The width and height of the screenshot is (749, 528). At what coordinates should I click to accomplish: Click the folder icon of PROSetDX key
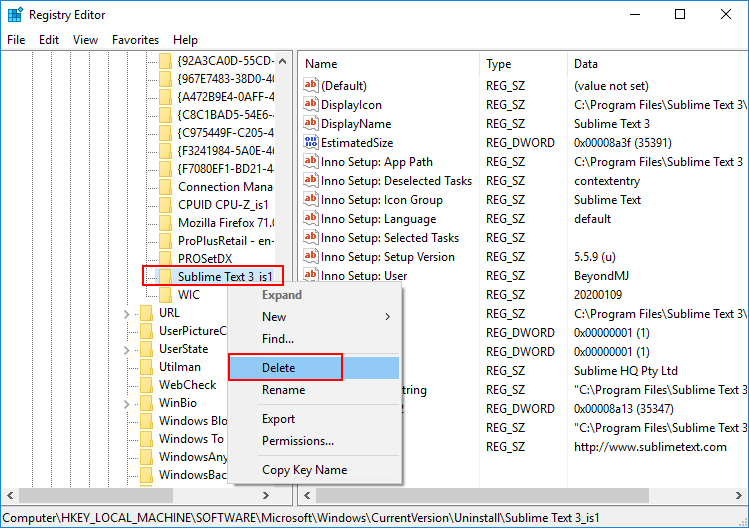pyautogui.click(x=165, y=259)
